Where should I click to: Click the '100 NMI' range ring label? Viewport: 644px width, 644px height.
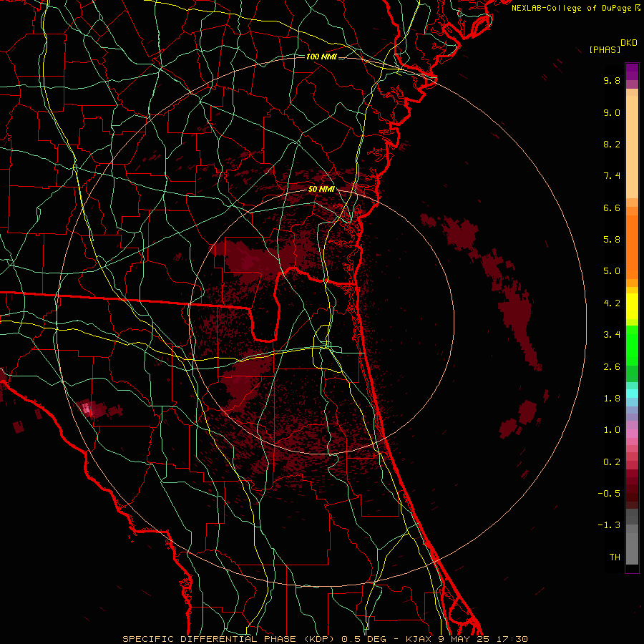[x=321, y=57]
